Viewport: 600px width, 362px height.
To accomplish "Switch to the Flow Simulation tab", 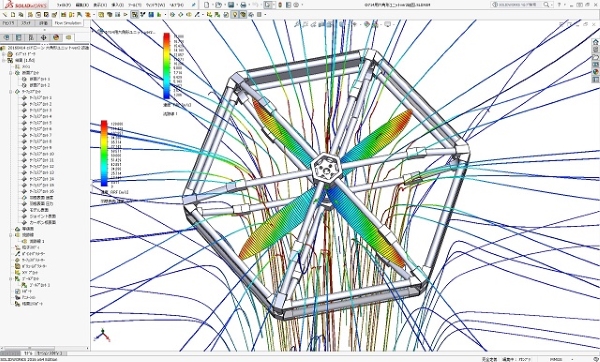I will (68, 23).
